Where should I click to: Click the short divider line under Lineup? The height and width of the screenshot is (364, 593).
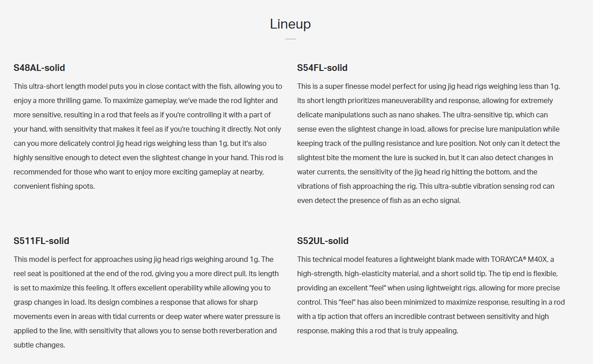pyautogui.click(x=290, y=39)
